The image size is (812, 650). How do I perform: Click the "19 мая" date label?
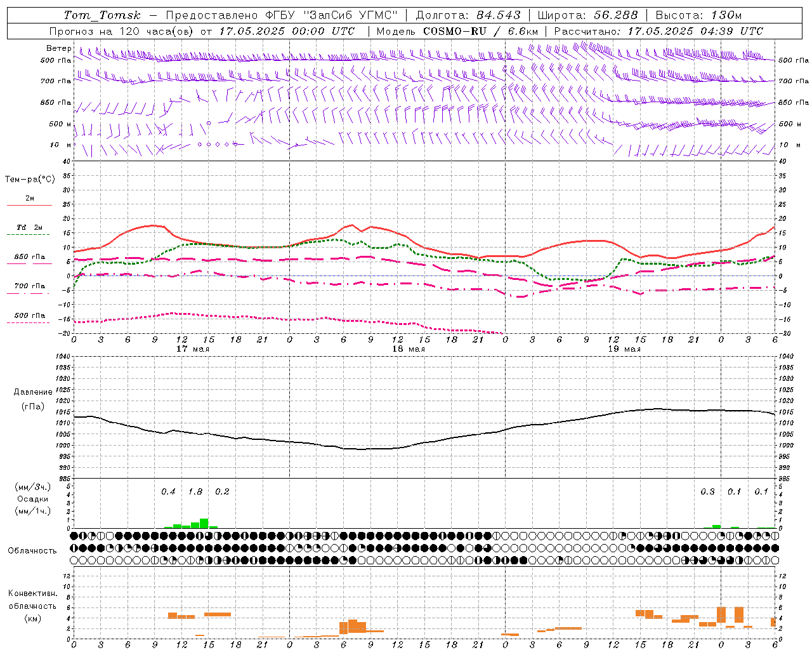tap(624, 349)
